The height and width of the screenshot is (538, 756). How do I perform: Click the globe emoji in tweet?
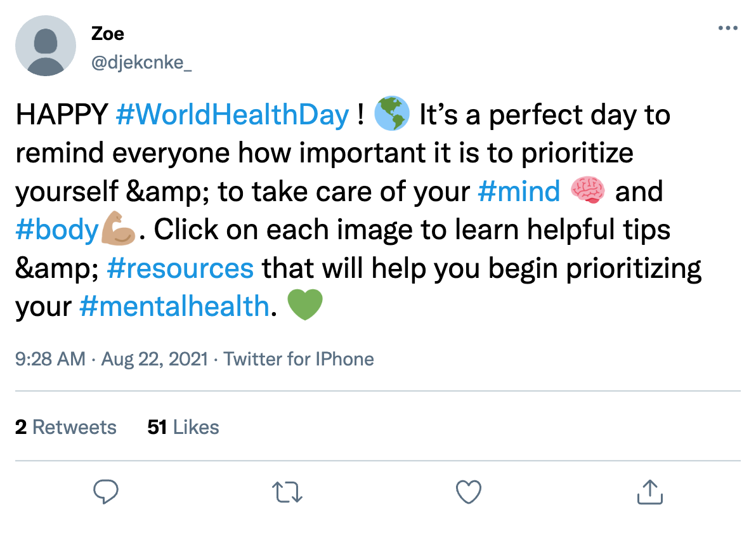coord(391,115)
